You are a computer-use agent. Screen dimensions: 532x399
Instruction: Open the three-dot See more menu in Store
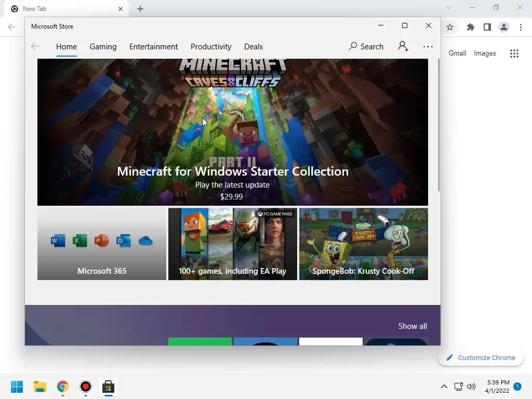coord(428,47)
